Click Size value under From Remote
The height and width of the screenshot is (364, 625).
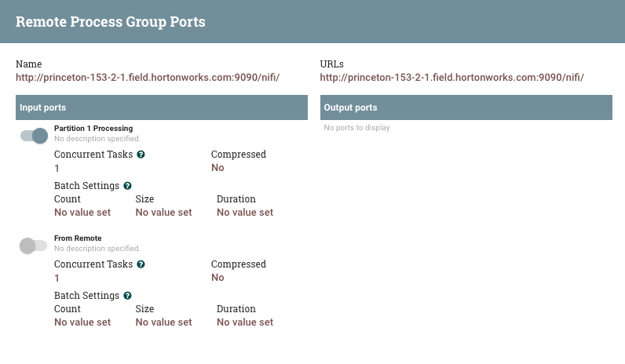[x=163, y=322]
